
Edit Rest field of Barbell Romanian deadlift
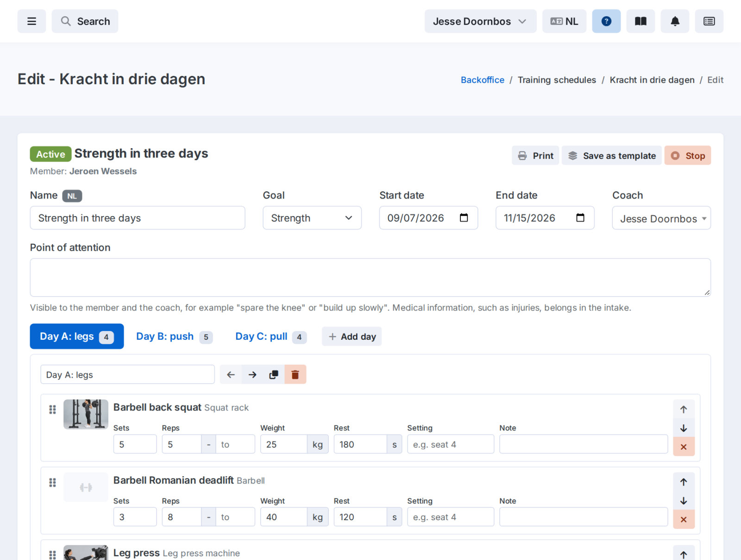(x=360, y=517)
